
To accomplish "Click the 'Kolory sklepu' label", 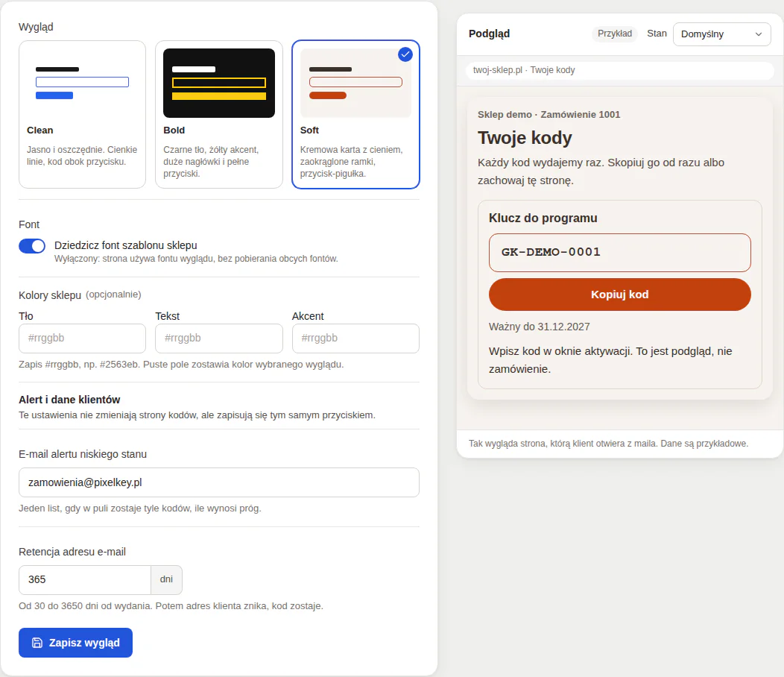I will pos(50,295).
